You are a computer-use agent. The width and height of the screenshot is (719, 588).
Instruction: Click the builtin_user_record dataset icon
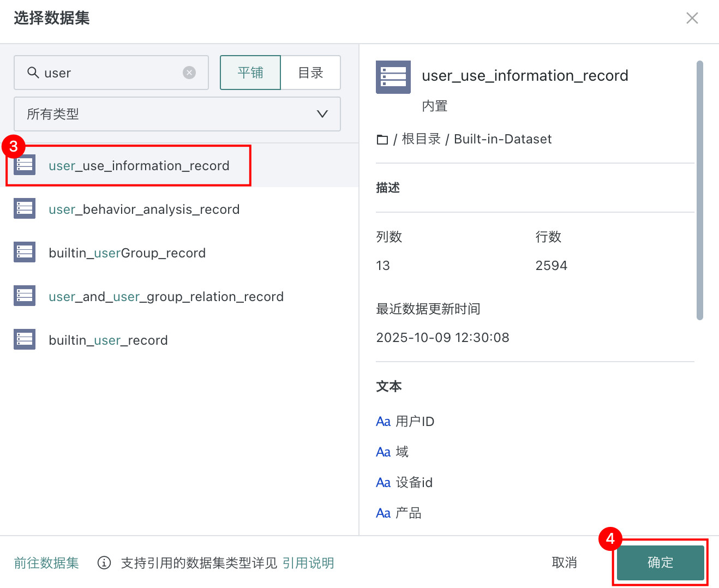point(25,339)
